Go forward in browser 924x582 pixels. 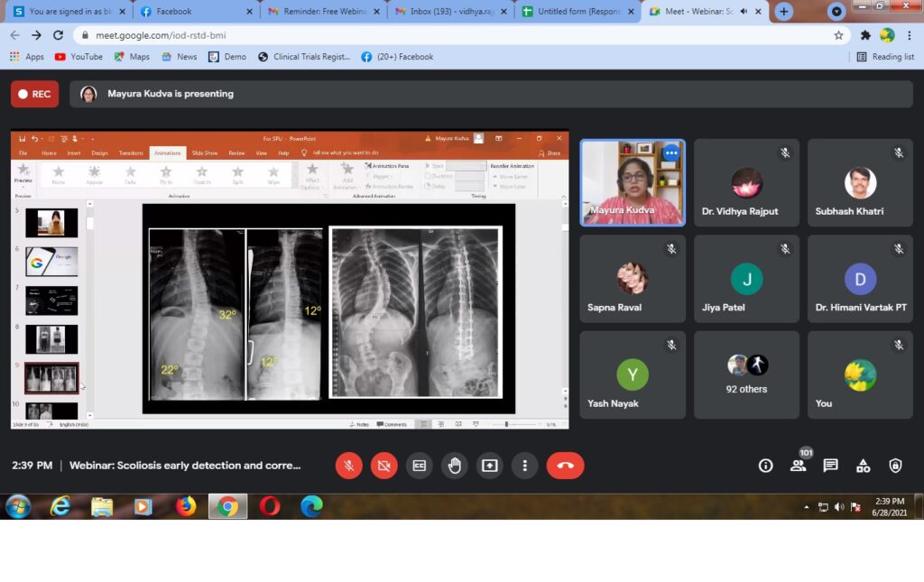pos(36,35)
